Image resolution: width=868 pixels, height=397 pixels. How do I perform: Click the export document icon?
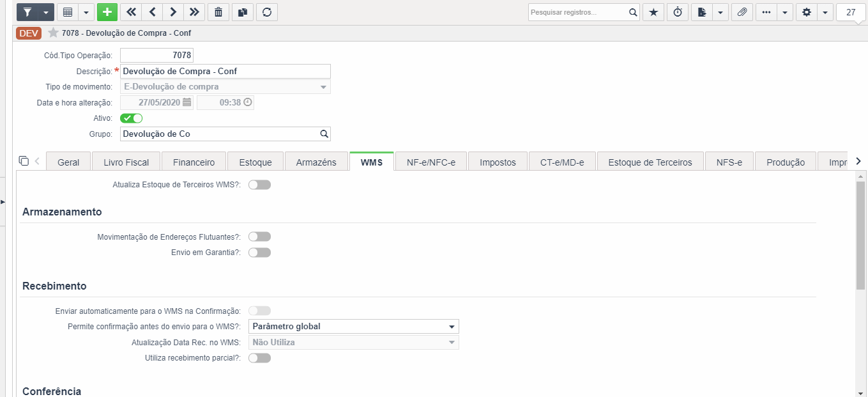tap(702, 12)
